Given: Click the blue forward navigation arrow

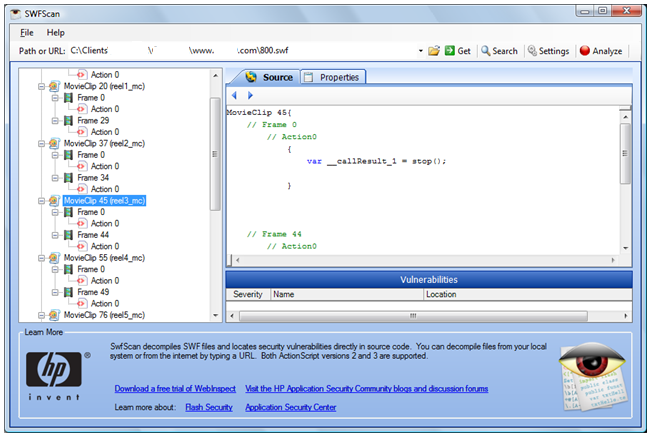Looking at the screenshot, I should coord(250,95).
